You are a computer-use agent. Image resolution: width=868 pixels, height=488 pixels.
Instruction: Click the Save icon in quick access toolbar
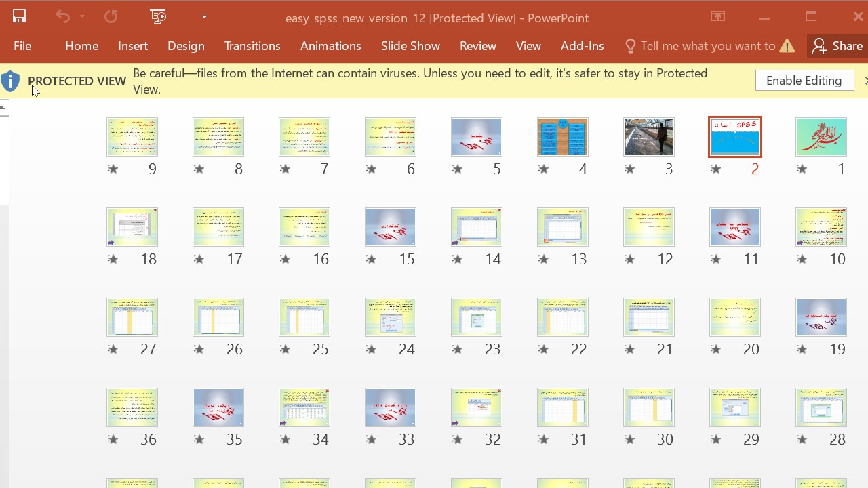pos(19,17)
